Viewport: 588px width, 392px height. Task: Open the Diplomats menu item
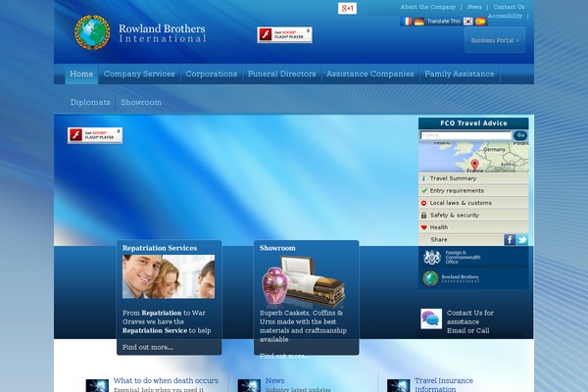pyautogui.click(x=90, y=102)
